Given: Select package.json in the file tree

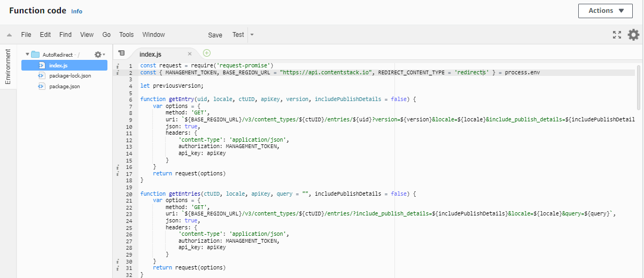Looking at the screenshot, I should [x=64, y=86].
